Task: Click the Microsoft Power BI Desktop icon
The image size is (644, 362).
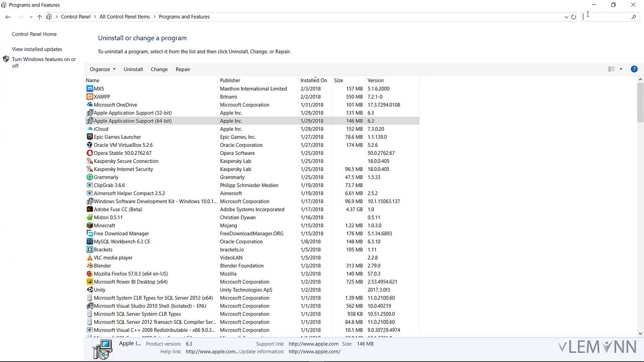Action: (90, 282)
